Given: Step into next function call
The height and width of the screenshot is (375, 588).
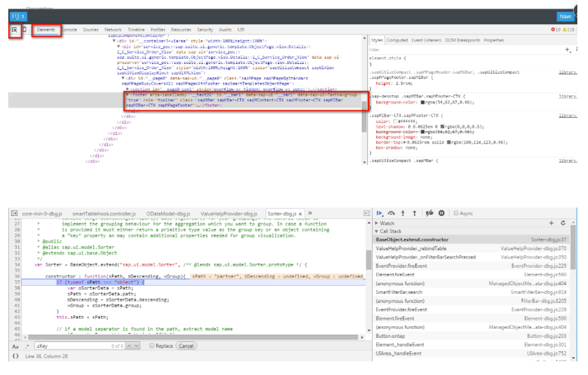Looking at the screenshot, I should click(x=403, y=213).
